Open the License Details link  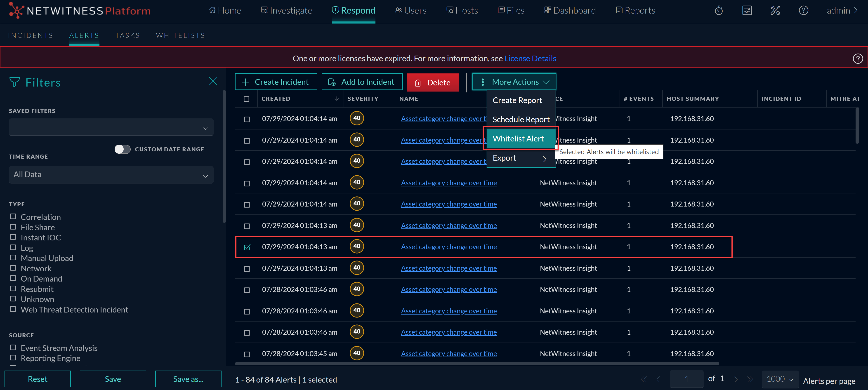tap(530, 59)
